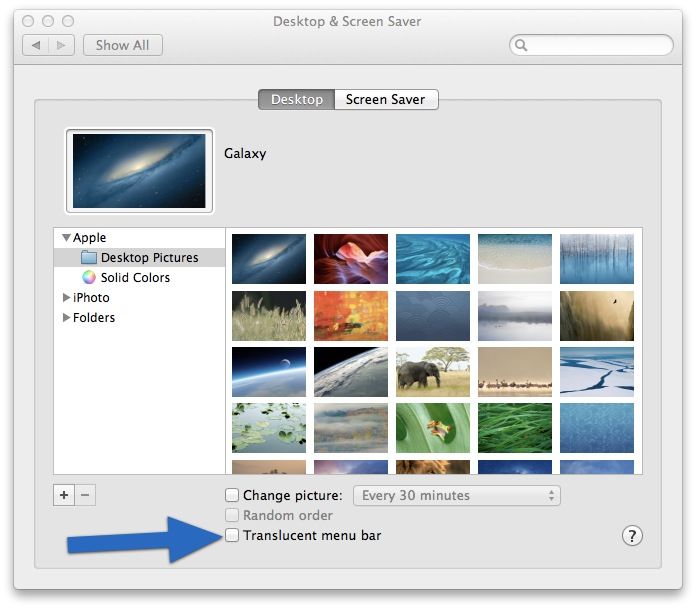
Task: Select the Solid Colors color wheel icon
Action: 89,278
